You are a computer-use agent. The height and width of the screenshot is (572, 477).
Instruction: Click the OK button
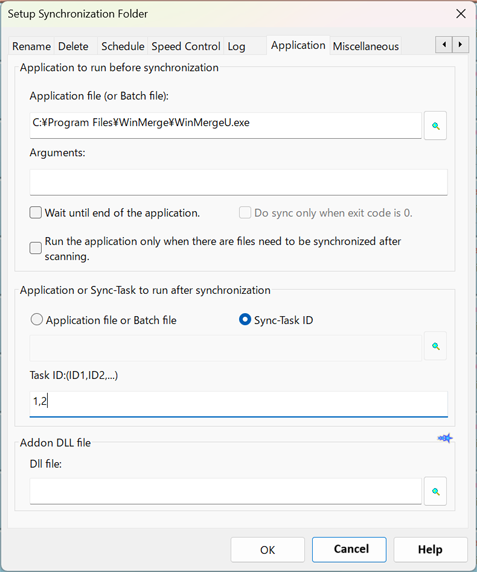pyautogui.click(x=267, y=550)
